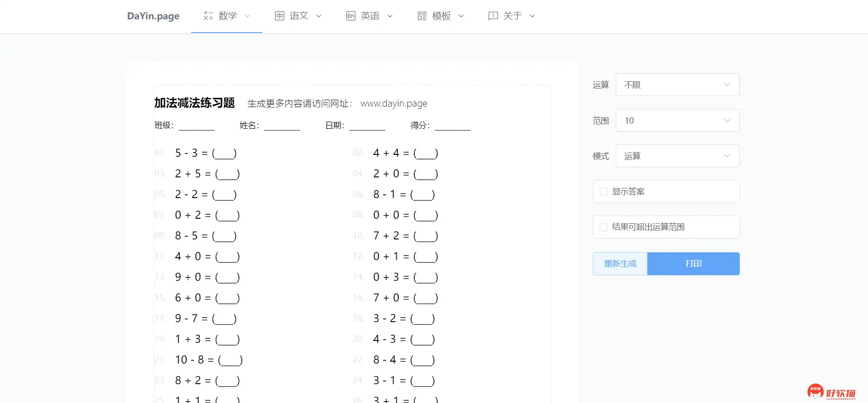Click the Chinese character icon beside 语文
Image resolution: width=868 pixels, height=403 pixels.
[279, 16]
